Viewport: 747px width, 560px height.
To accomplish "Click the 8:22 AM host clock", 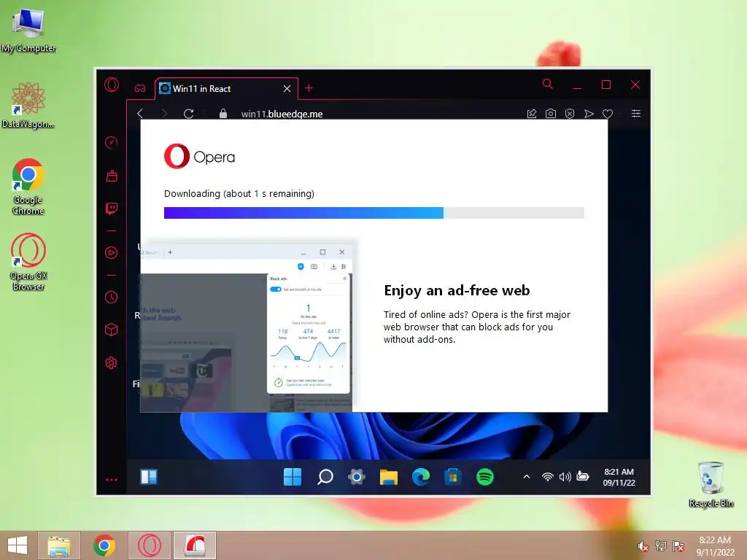I will pos(715,546).
